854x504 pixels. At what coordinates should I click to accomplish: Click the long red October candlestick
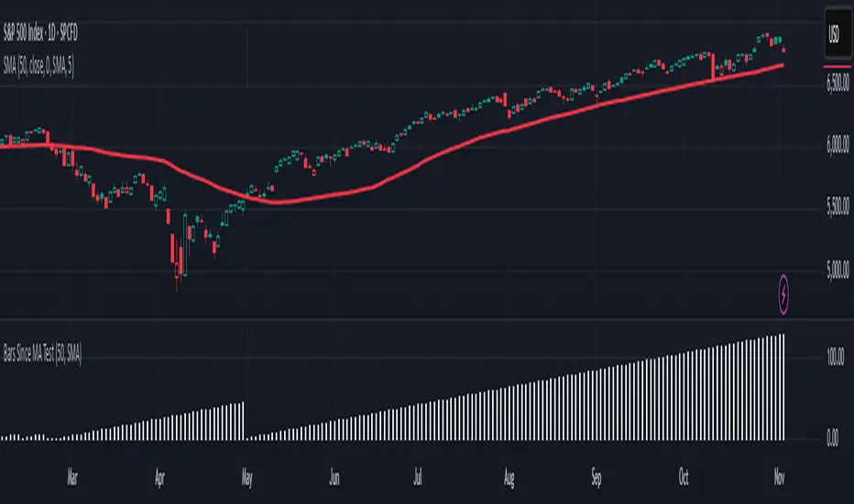[x=711, y=68]
